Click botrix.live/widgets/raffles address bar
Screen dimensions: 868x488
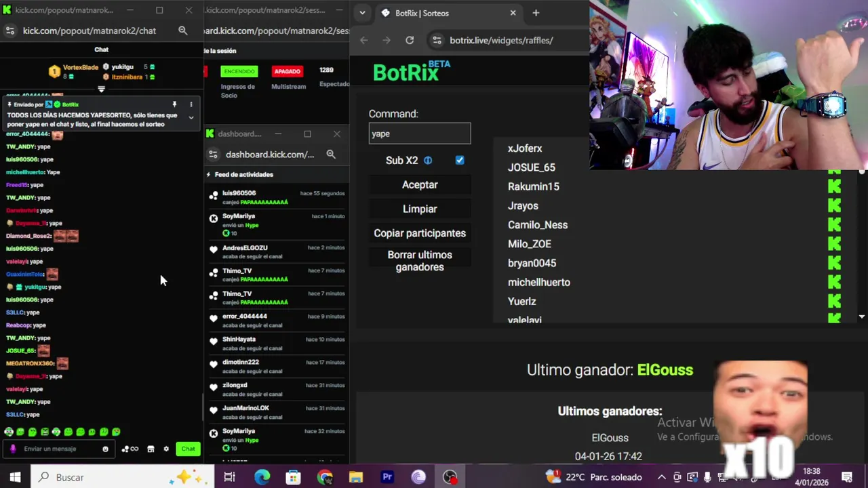(x=502, y=40)
